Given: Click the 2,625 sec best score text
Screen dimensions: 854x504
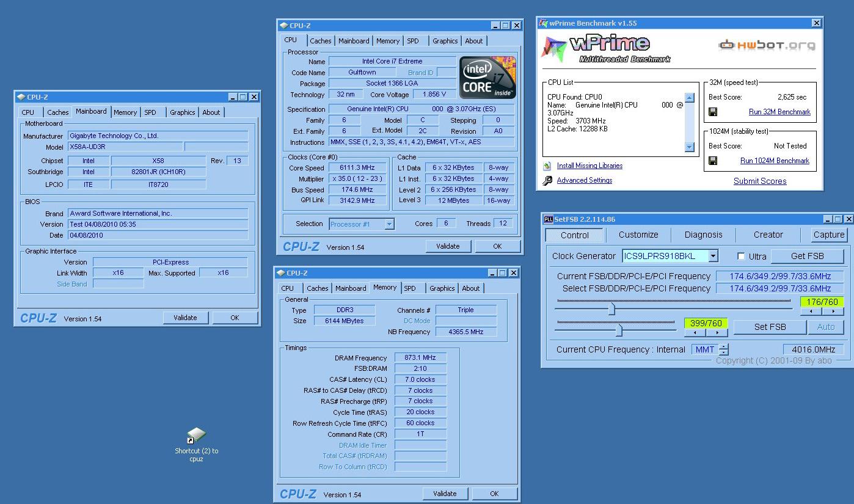Looking at the screenshot, I should tap(792, 97).
